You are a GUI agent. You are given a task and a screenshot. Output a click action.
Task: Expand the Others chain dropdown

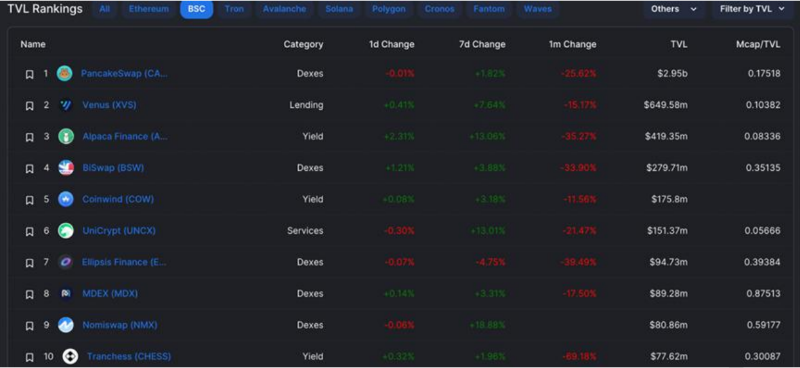click(674, 9)
